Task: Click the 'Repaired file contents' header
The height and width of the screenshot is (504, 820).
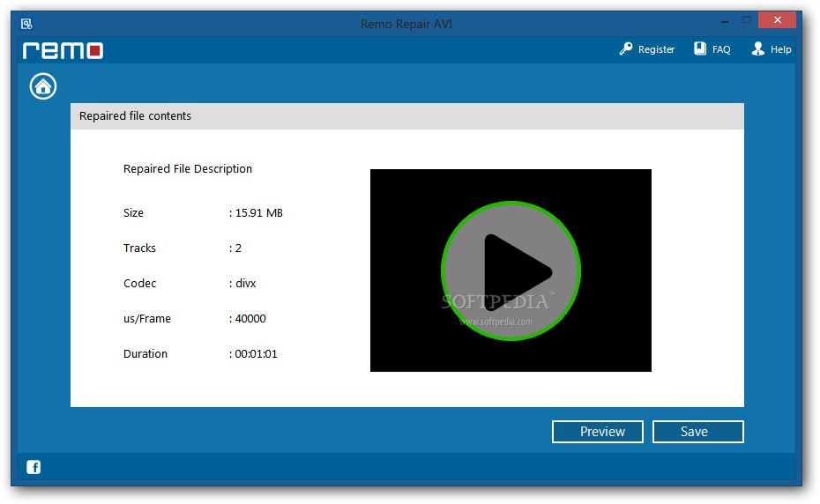Action: [x=406, y=116]
